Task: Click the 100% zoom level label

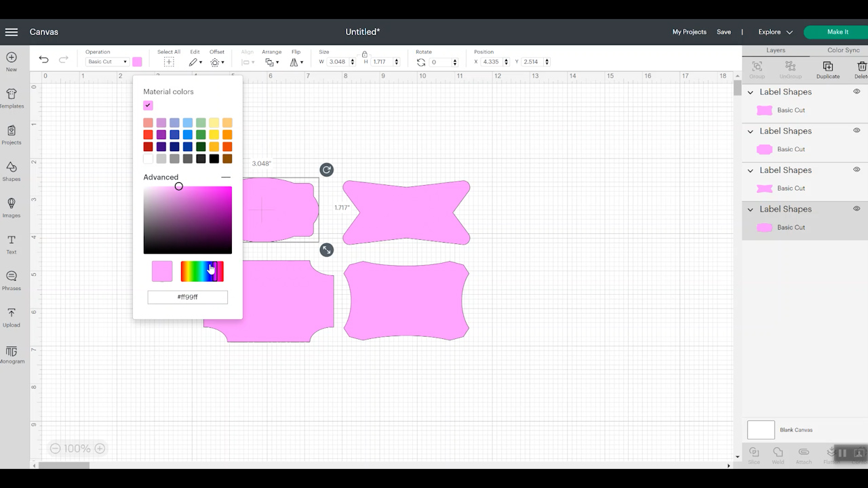Action: coord(77,449)
